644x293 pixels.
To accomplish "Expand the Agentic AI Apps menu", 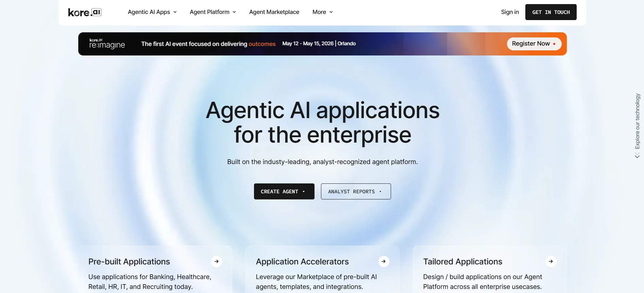I will pos(152,12).
